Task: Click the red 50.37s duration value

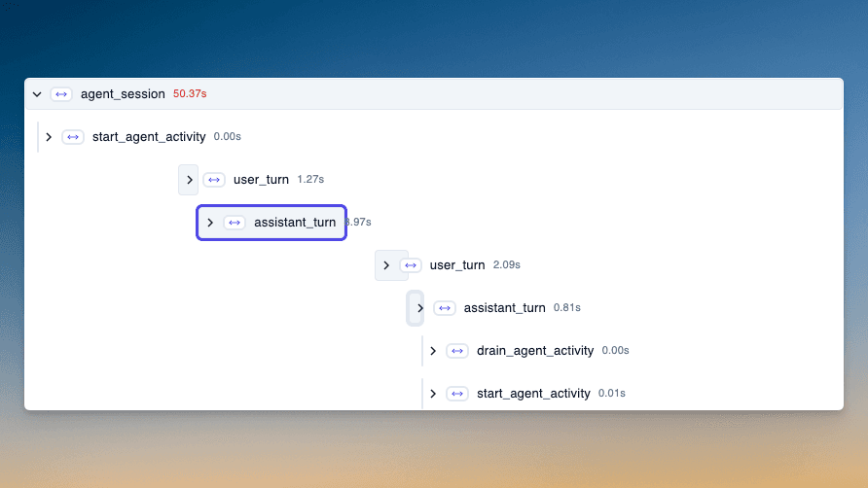Action: click(x=190, y=94)
